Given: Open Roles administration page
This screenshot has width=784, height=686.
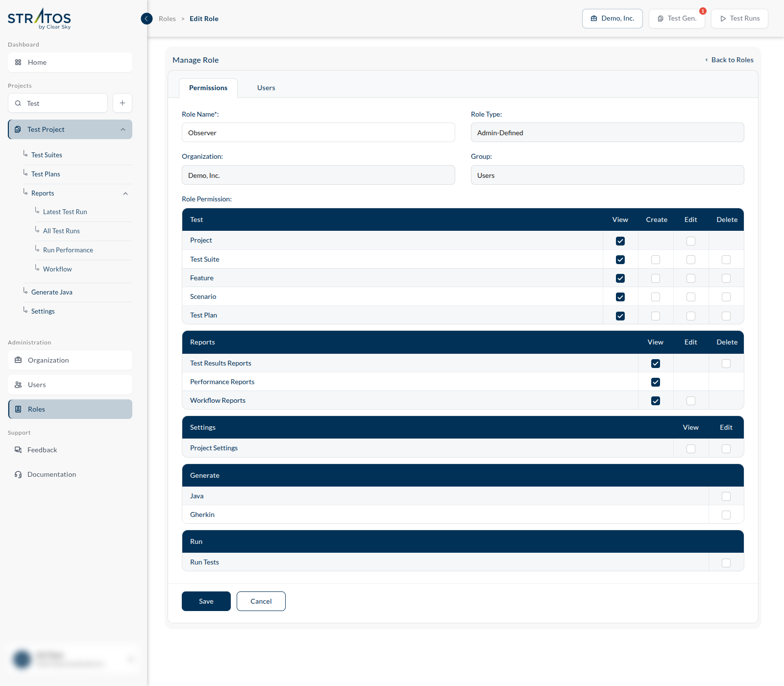Looking at the screenshot, I should (70, 409).
